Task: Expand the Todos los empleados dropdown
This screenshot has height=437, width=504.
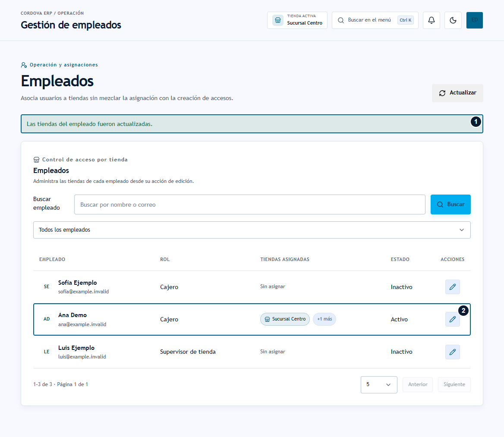Action: 252,230
